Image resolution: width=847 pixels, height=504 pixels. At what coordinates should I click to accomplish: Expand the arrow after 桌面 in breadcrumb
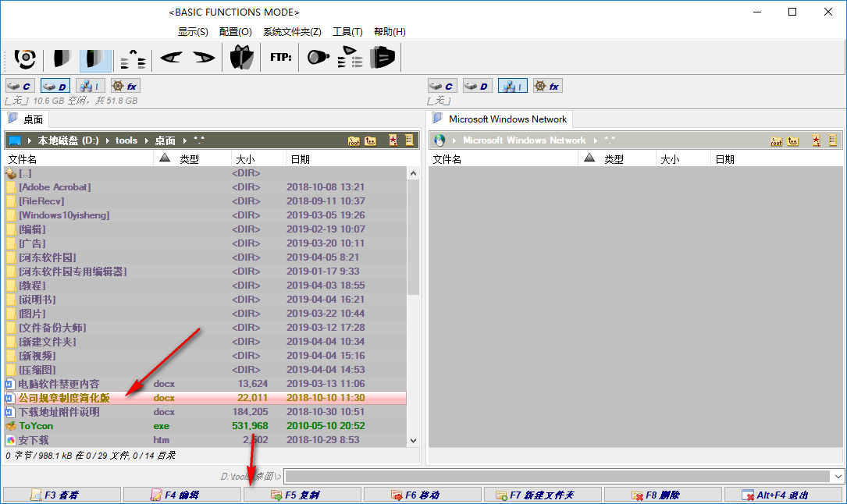185,141
